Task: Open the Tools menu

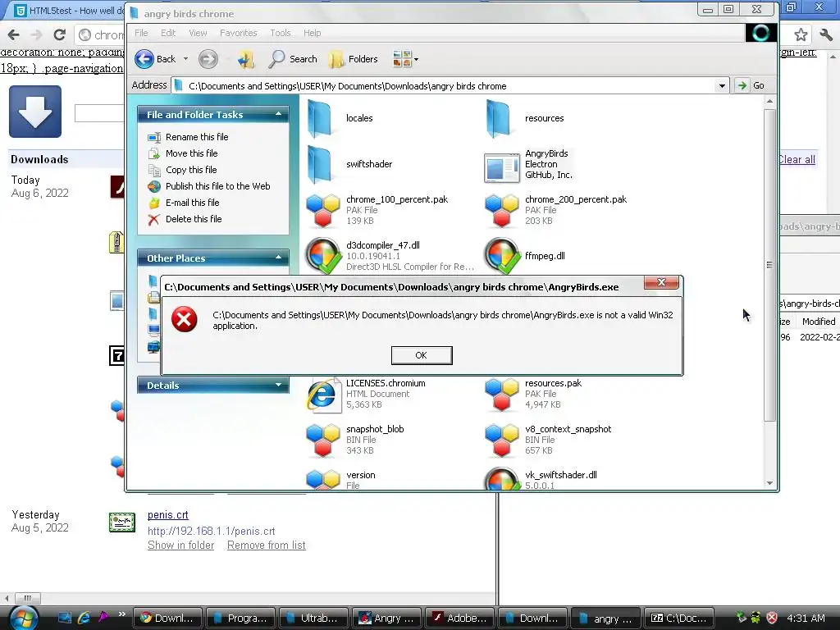Action: [281, 33]
